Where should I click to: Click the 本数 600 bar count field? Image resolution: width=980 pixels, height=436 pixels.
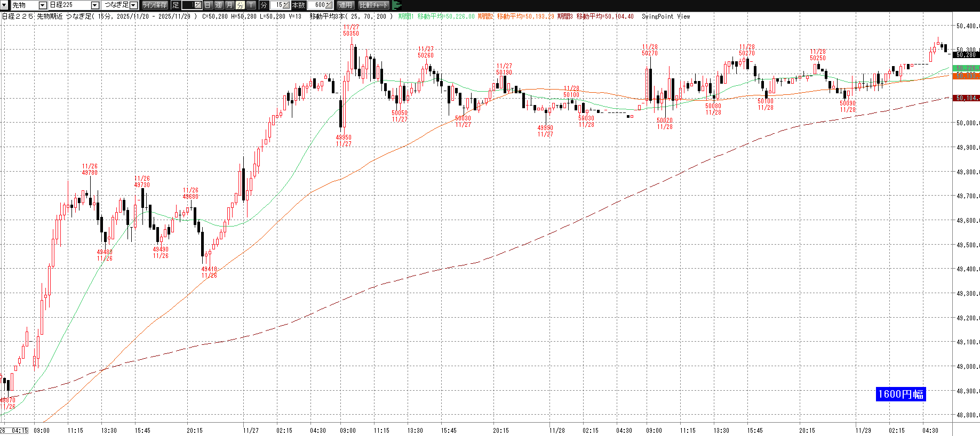coord(318,5)
